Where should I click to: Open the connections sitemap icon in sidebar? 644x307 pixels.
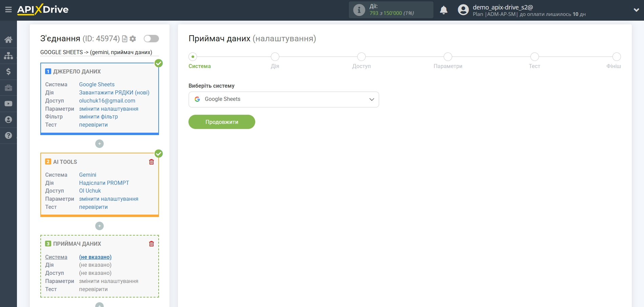[x=8, y=56]
